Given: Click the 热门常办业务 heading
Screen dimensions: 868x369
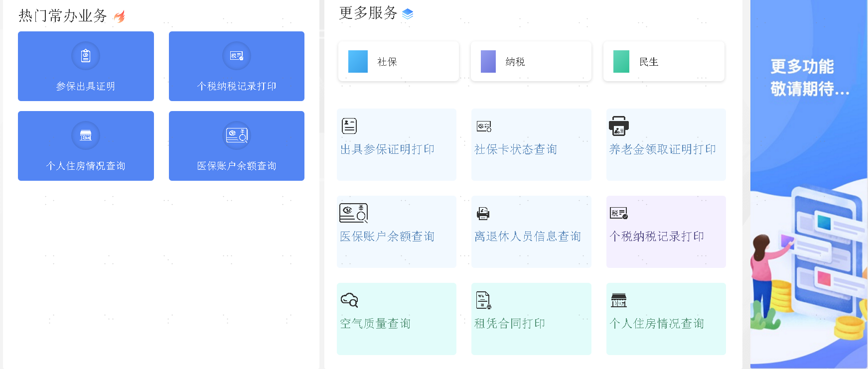Looking at the screenshot, I should point(63,16).
